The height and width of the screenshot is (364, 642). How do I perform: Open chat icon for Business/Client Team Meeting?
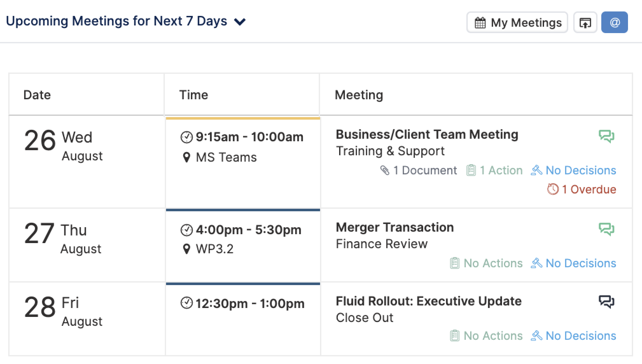click(x=606, y=136)
